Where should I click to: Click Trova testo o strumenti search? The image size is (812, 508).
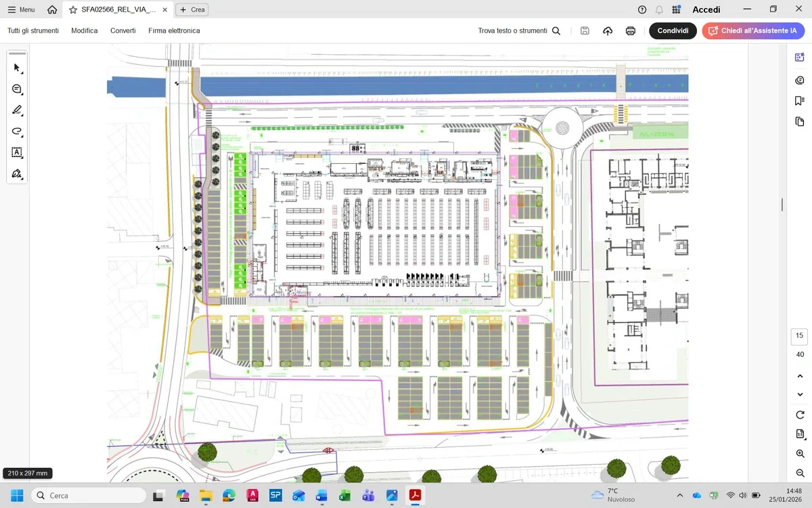point(519,30)
